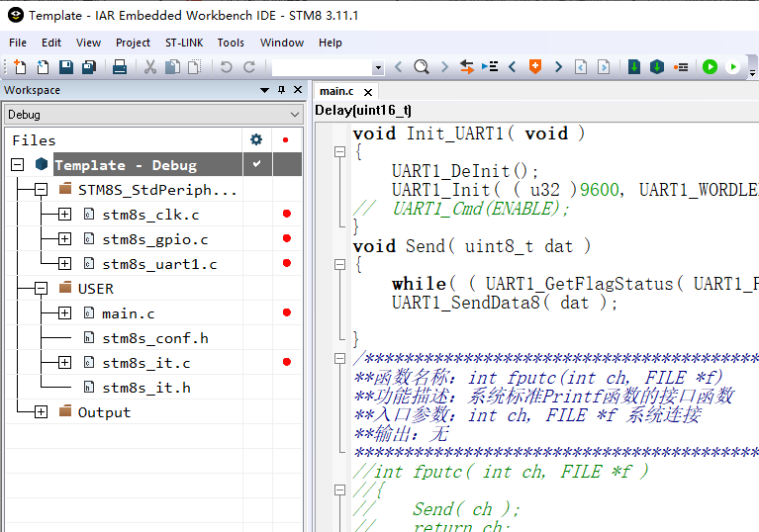Click the Make hexagon icon

(x=657, y=66)
